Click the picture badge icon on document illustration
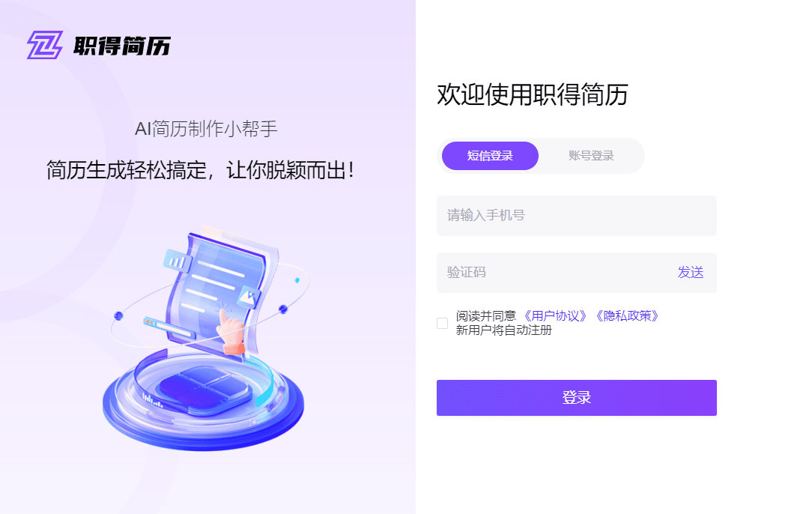Screen dimensions: 812x514 pos(249,297)
